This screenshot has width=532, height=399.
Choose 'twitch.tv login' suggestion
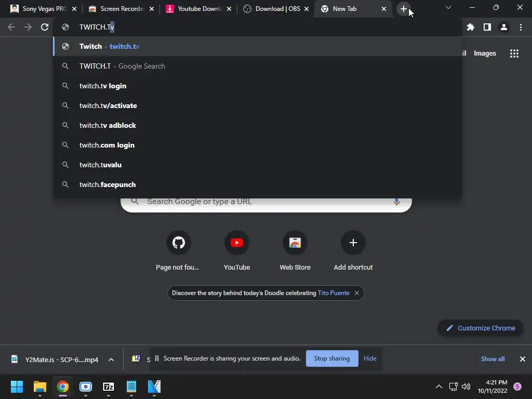pyautogui.click(x=258, y=86)
